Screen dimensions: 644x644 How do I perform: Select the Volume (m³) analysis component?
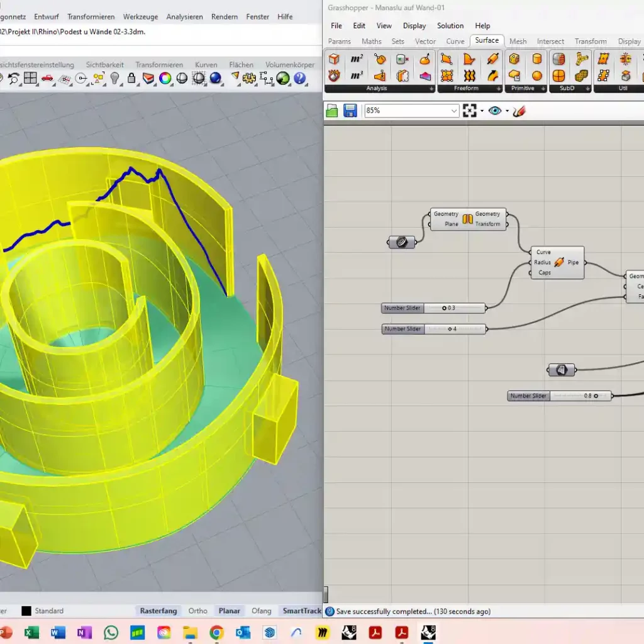357,75
